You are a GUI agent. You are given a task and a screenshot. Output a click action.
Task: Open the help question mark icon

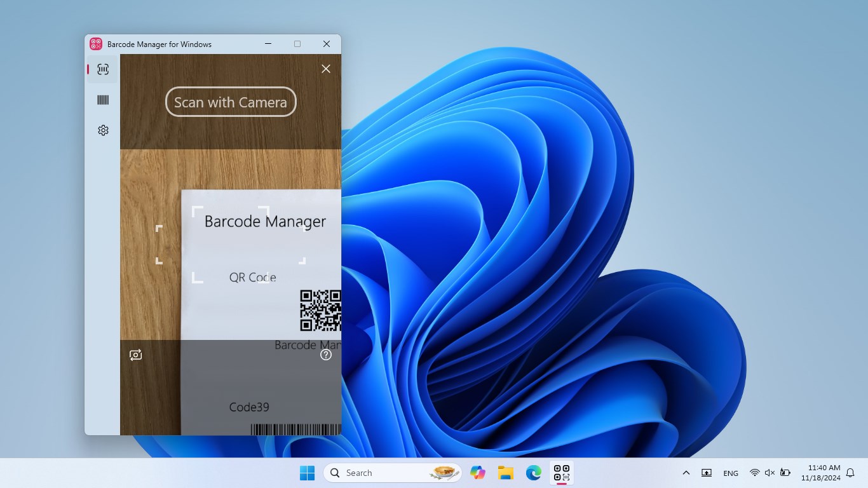pos(326,355)
